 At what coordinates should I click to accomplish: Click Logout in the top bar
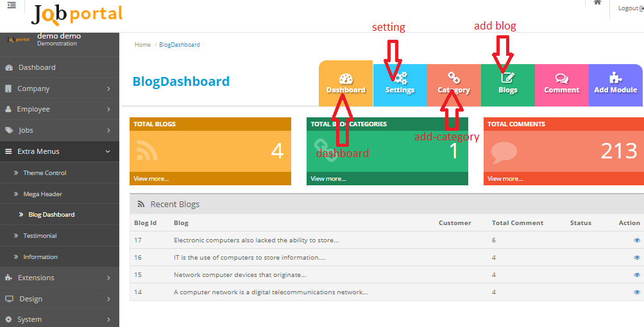pos(629,8)
